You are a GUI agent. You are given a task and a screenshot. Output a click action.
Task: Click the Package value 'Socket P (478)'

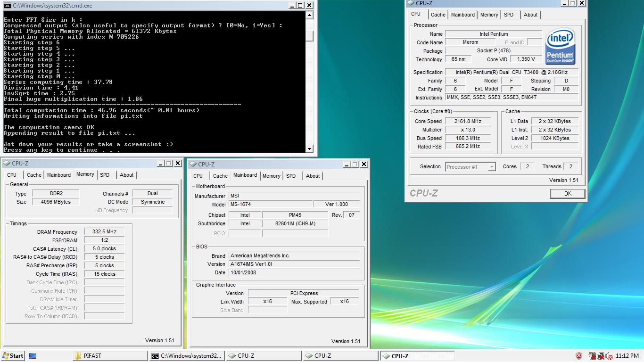click(494, 50)
